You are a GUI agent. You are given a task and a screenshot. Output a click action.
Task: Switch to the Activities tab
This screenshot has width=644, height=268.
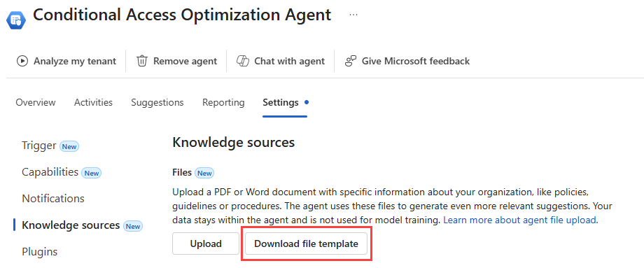click(93, 102)
